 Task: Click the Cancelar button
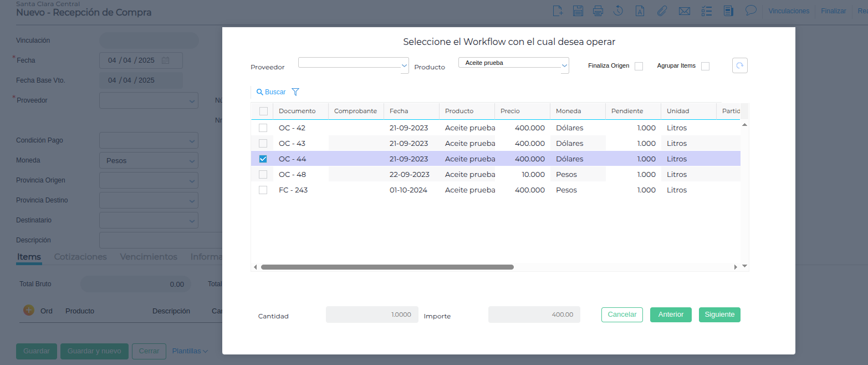pos(622,315)
